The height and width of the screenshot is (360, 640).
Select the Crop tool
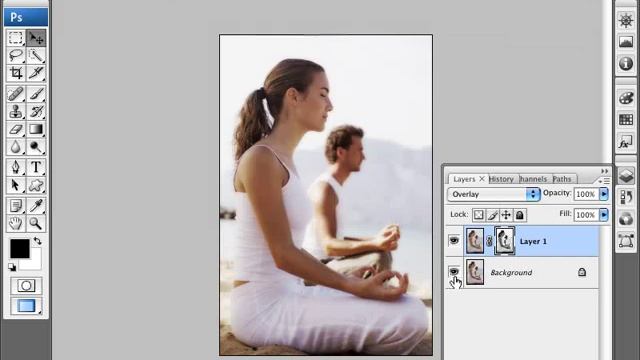(16, 73)
